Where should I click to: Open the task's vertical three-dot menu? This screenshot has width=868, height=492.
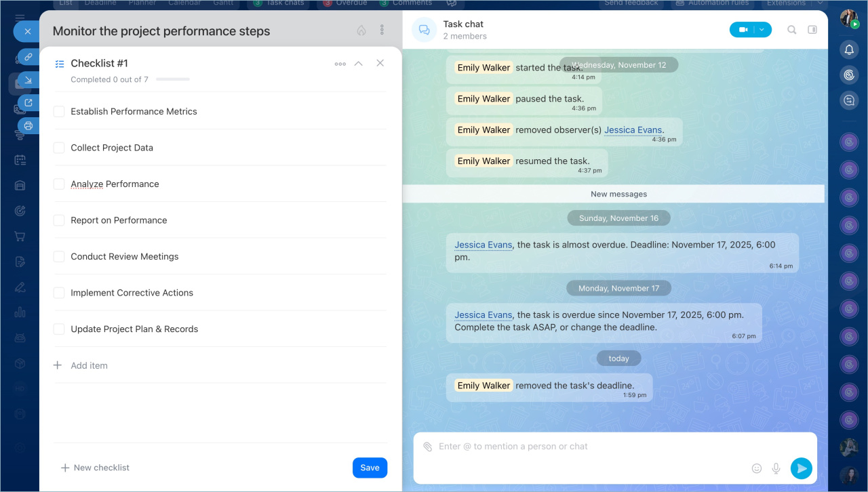(382, 30)
